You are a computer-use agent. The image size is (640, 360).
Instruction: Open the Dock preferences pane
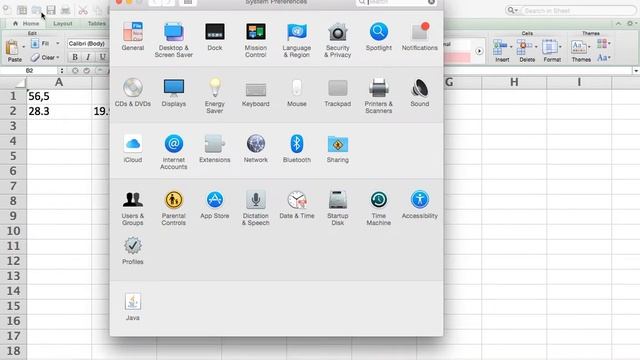[215, 37]
